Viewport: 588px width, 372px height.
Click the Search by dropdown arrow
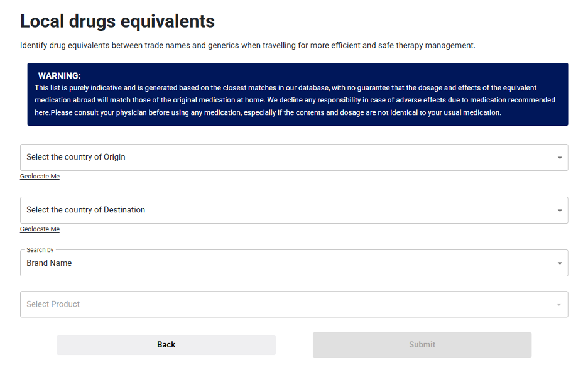[560, 263]
